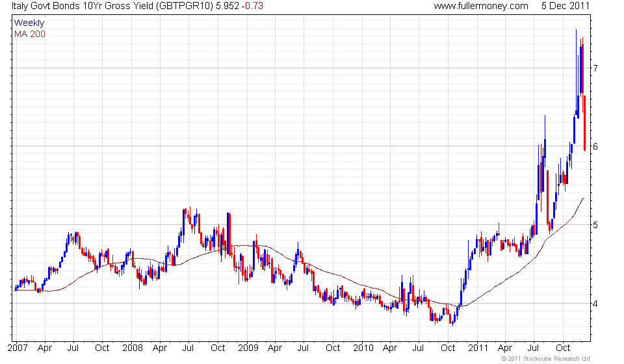Click the 'Apr' label following 2011
This screenshot has height=364, width=624.
coord(504,348)
